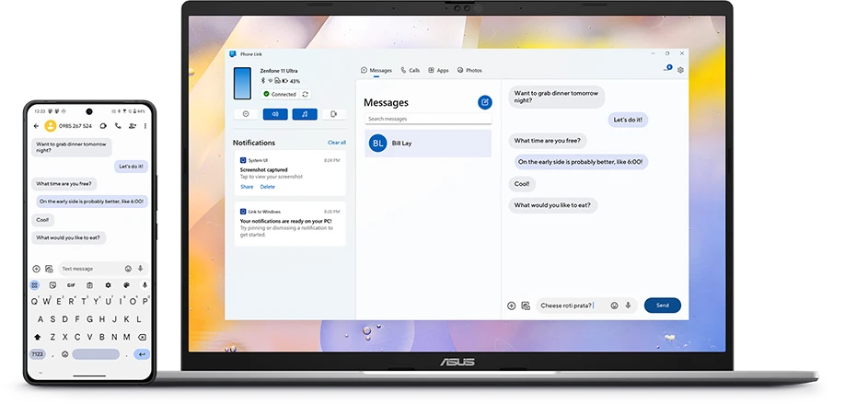Switch to the Calls tab

pos(411,71)
